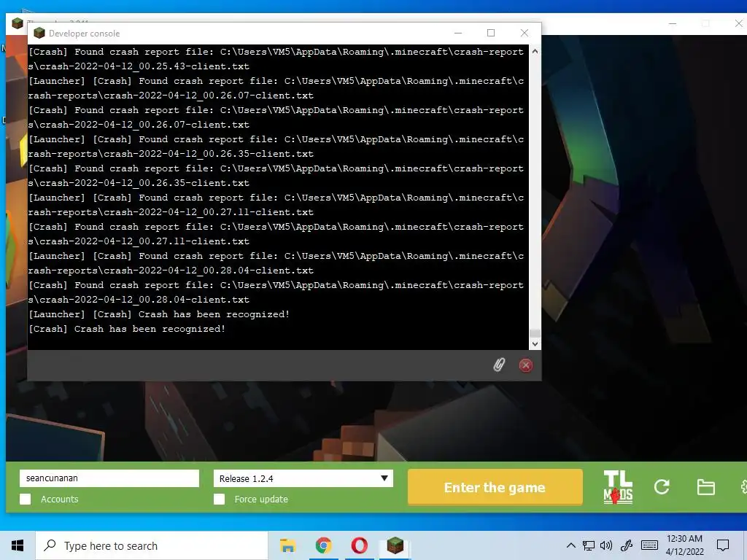The image size is (747, 560).
Task: Open the notification center icon
Action: pos(723,545)
